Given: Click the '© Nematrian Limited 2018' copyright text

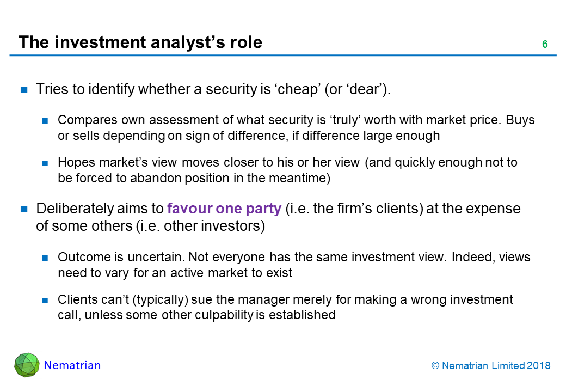Looking at the screenshot, I should (x=490, y=366).
